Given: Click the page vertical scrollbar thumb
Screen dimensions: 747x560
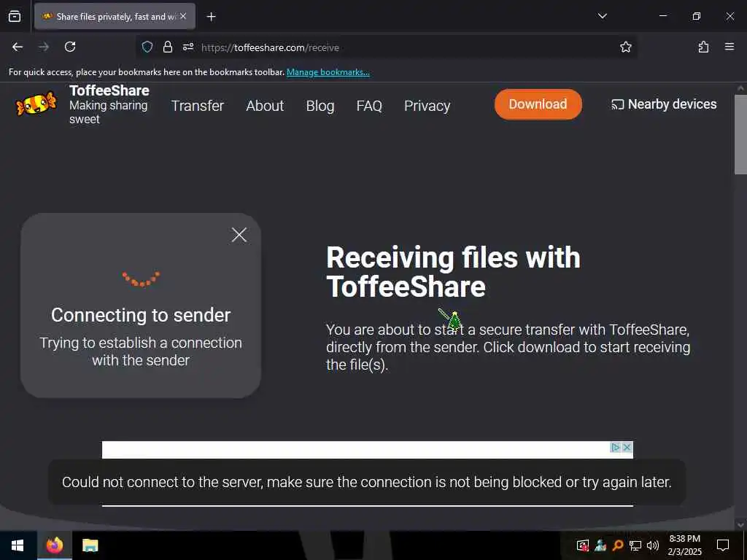Looking at the screenshot, I should click(740, 135).
